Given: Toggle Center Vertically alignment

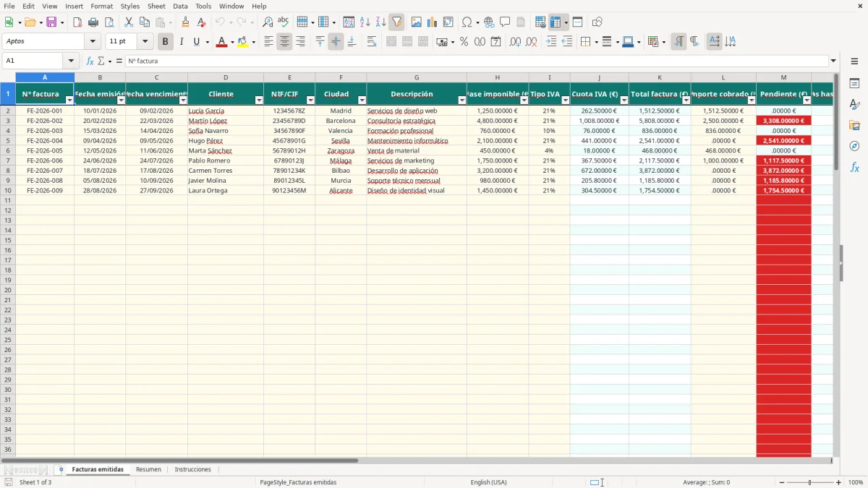Looking at the screenshot, I should pyautogui.click(x=336, y=42).
